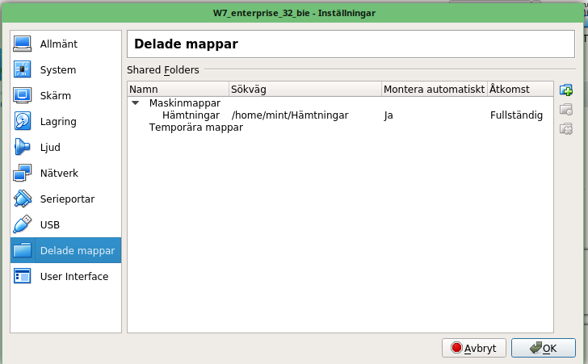Screen dimensions: 588x364
Task: Collapse the Maskinmappar tree node
Action: pos(135,103)
